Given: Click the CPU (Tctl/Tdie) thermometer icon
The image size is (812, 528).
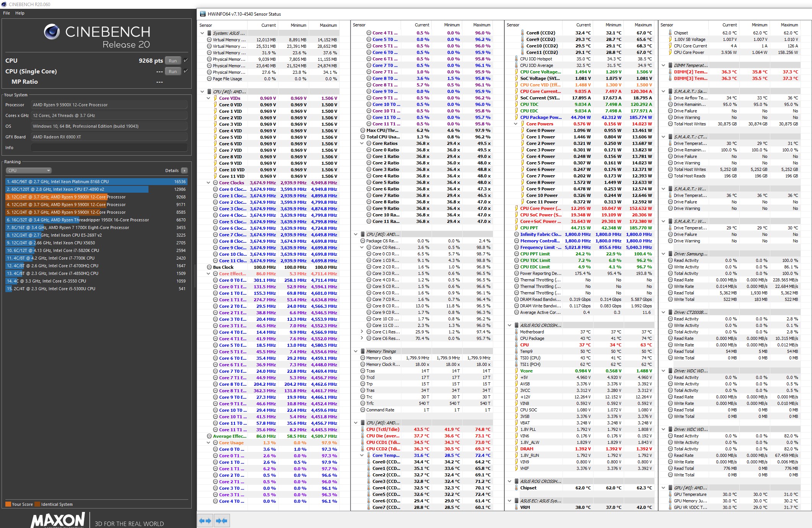Looking at the screenshot, I should click(362, 429).
